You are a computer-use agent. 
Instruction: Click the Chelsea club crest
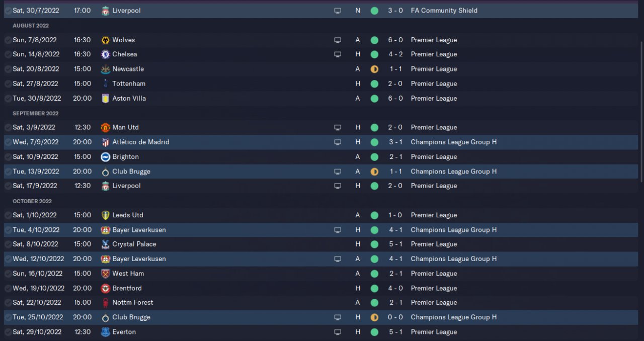(x=105, y=54)
